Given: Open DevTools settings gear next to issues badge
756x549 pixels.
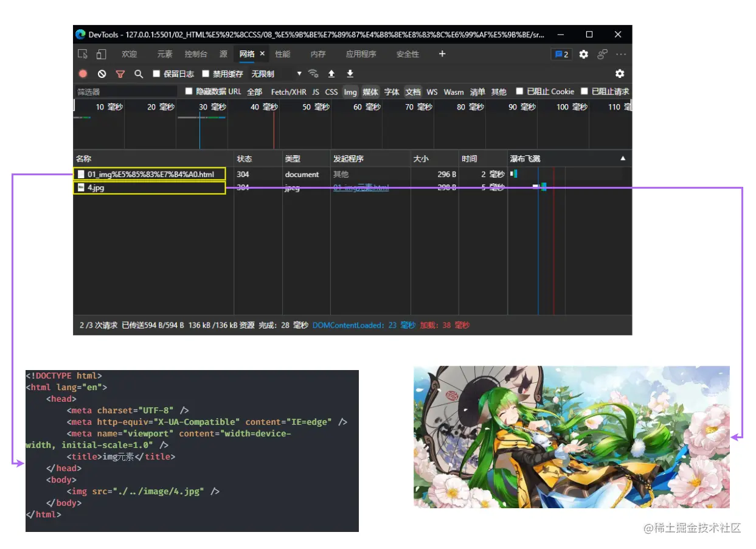Looking at the screenshot, I should [x=584, y=54].
